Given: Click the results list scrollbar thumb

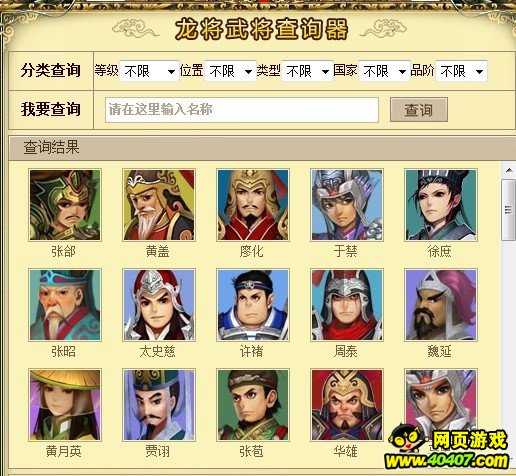Looking at the screenshot, I should [509, 210].
